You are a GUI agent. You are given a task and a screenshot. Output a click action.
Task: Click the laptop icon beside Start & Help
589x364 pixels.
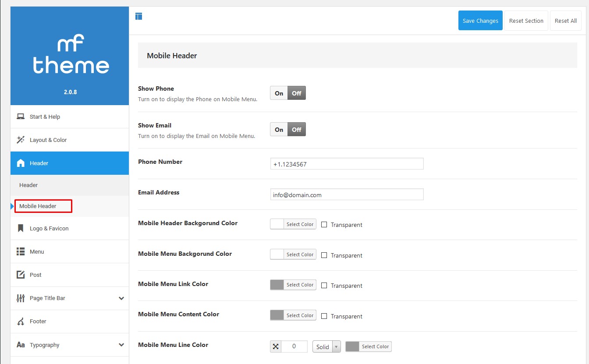[20, 117]
